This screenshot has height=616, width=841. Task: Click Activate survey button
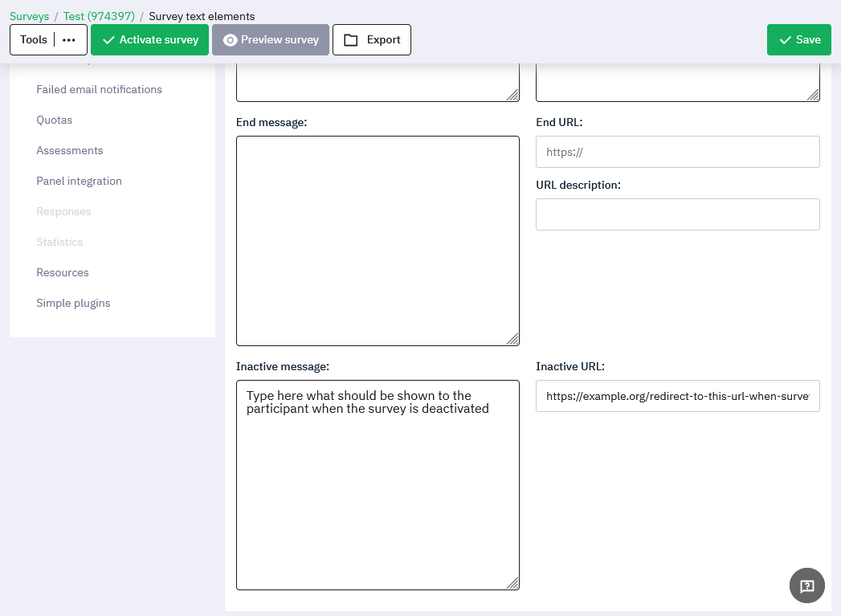tap(149, 40)
